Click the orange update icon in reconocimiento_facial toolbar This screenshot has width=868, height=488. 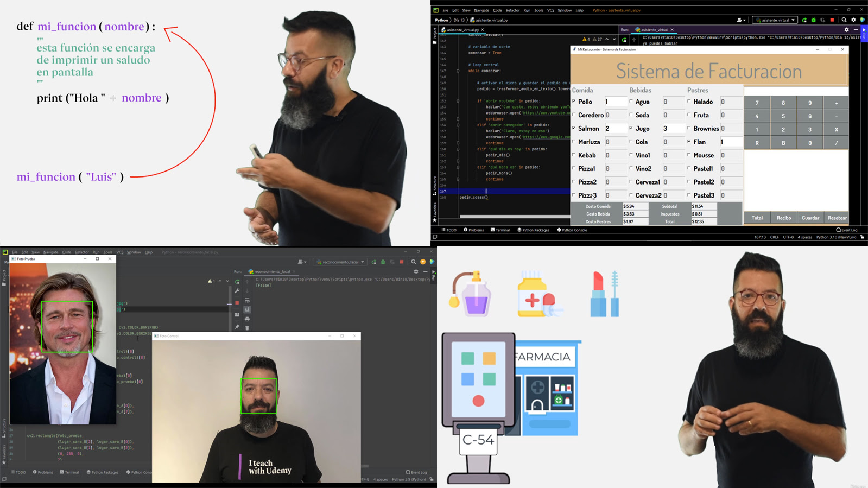pyautogui.click(x=423, y=262)
